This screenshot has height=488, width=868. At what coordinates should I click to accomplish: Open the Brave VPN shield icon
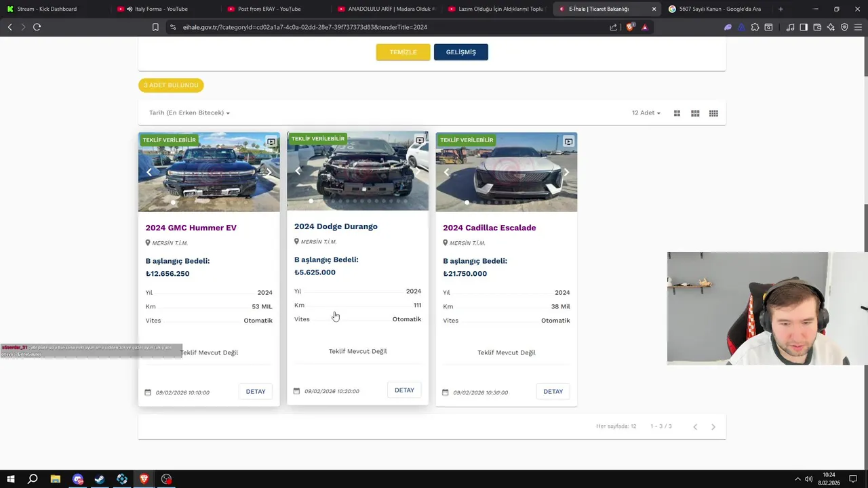point(844,27)
